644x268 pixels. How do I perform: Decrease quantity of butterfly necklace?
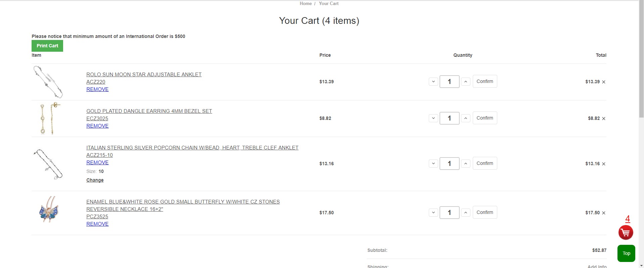point(433,213)
